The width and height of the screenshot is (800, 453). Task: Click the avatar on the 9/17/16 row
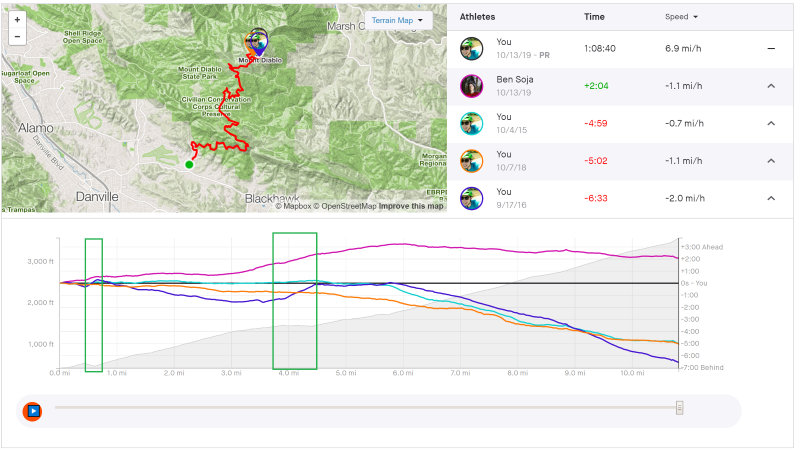[472, 198]
